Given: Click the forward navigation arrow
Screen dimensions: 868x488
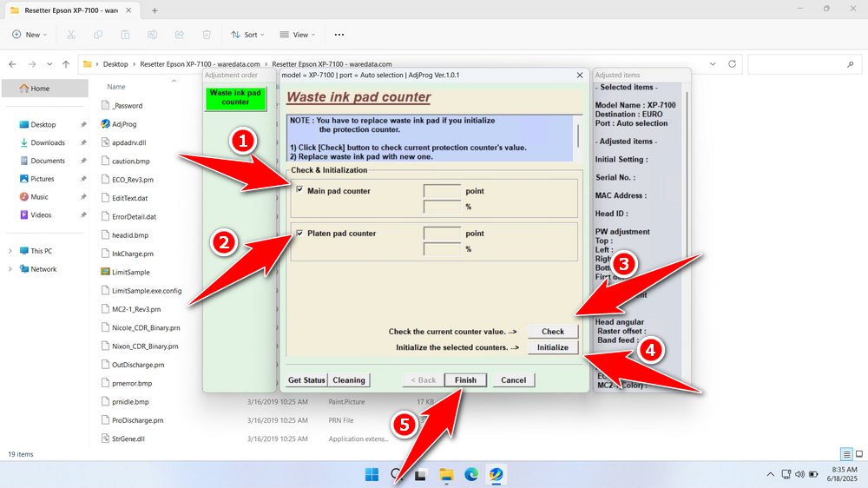Looking at the screenshot, I should coord(32,64).
